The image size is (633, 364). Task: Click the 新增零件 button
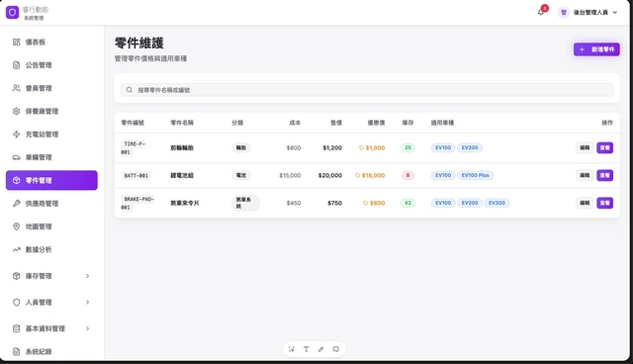tap(596, 49)
